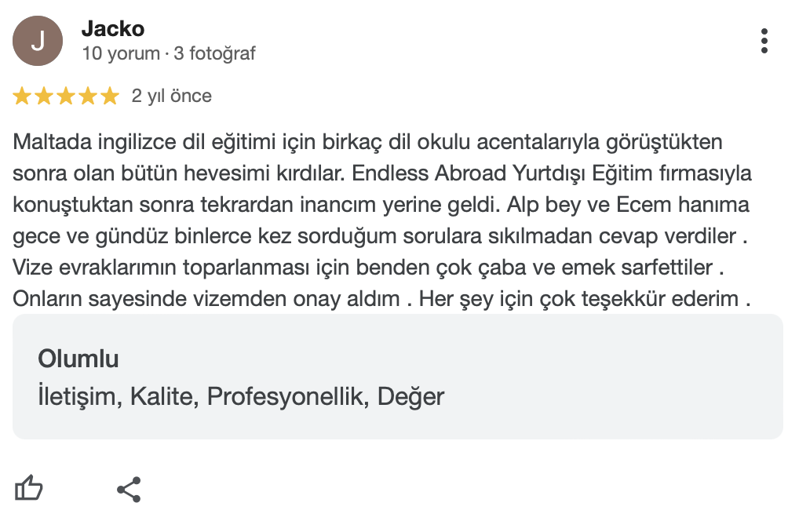Click the first yellow rating star
This screenshot has width=799, height=532.
(x=22, y=97)
